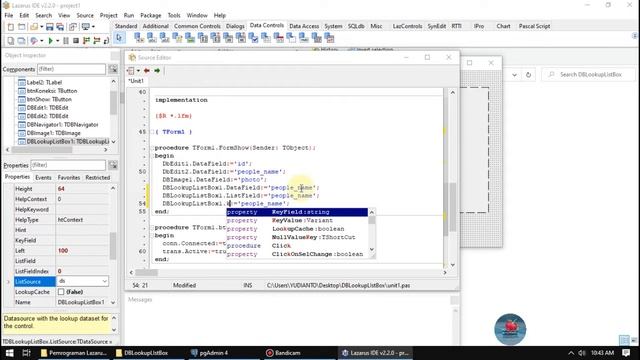Click the Step Into debug icon
The width and height of the screenshot is (640, 360).
tap(86, 41)
